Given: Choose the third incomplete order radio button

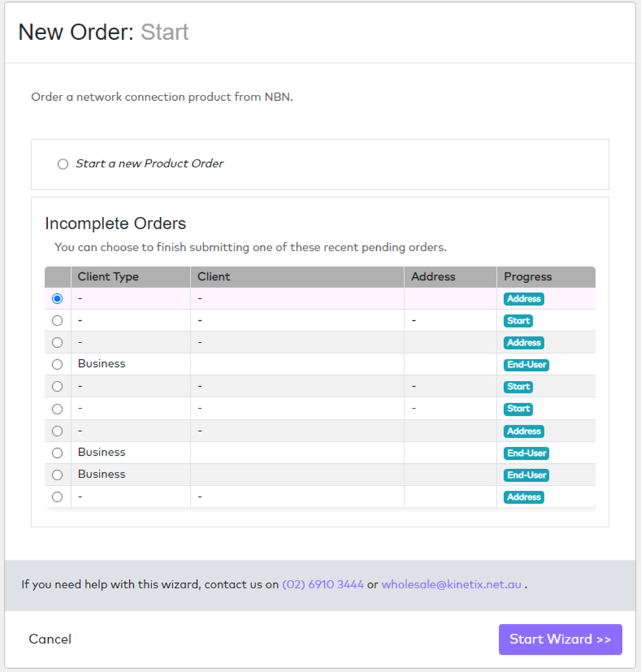Looking at the screenshot, I should (x=57, y=343).
